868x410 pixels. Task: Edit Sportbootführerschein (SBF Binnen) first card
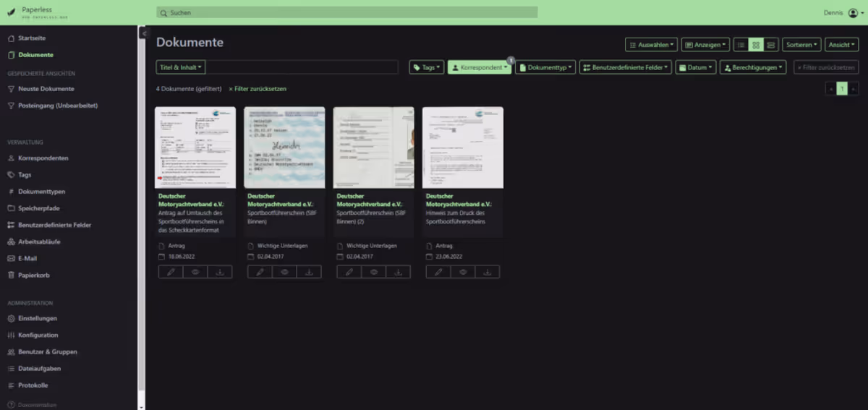click(260, 272)
